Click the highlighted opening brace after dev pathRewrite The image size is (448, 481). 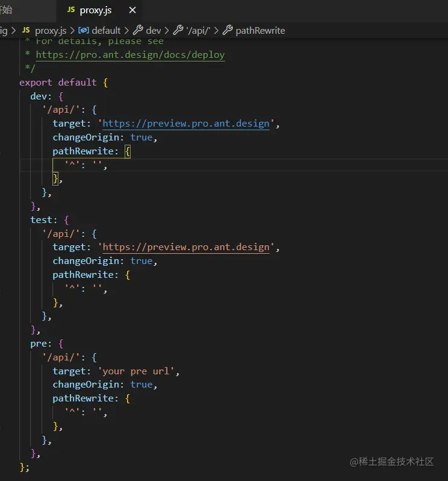(x=128, y=151)
